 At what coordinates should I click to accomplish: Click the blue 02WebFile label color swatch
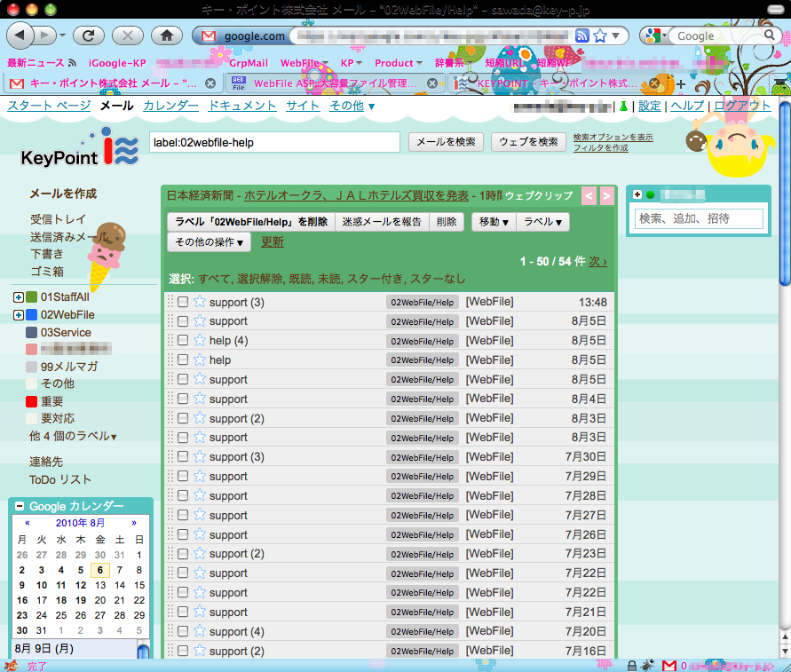(31, 315)
